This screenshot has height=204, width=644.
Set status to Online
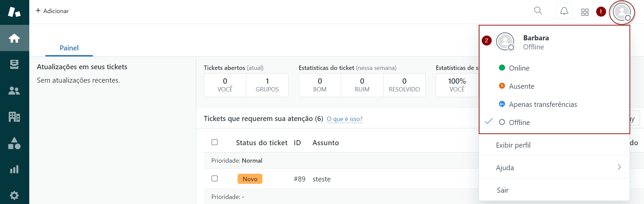(x=519, y=68)
